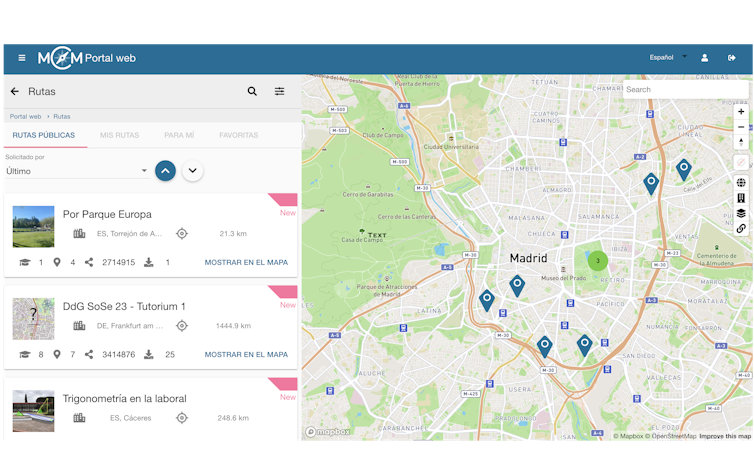Switch to the Favoritas tab
Screen dimensions: 754x471
point(238,135)
